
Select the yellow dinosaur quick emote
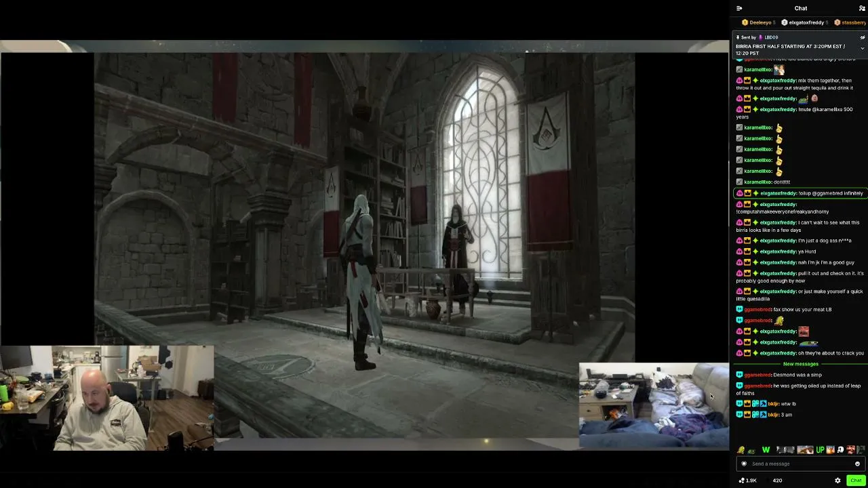(x=741, y=450)
